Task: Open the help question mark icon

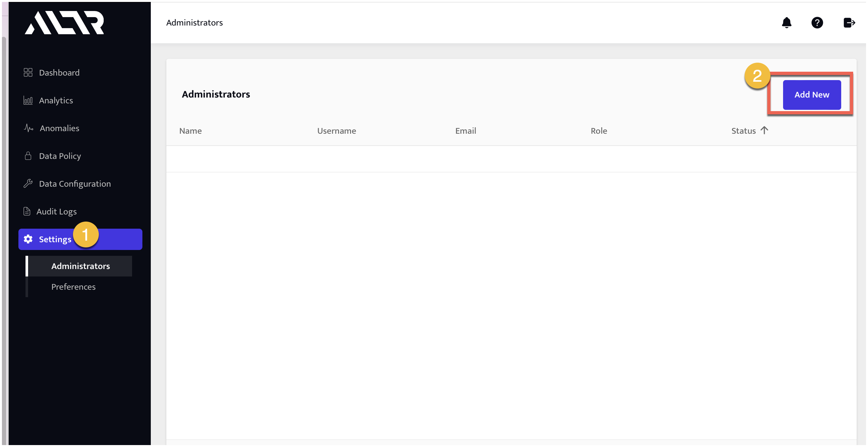Action: 816,23
